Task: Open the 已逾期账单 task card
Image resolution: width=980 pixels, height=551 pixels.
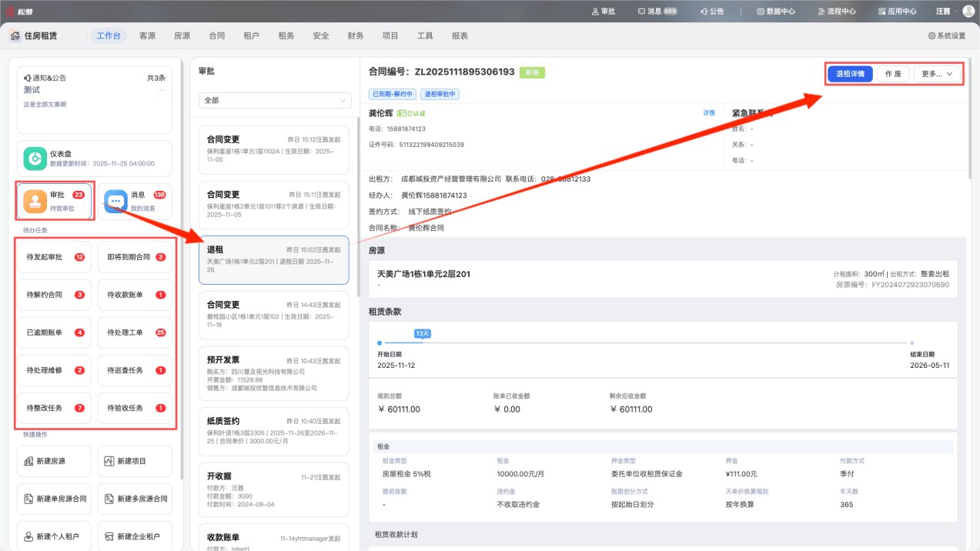Action: [x=54, y=332]
